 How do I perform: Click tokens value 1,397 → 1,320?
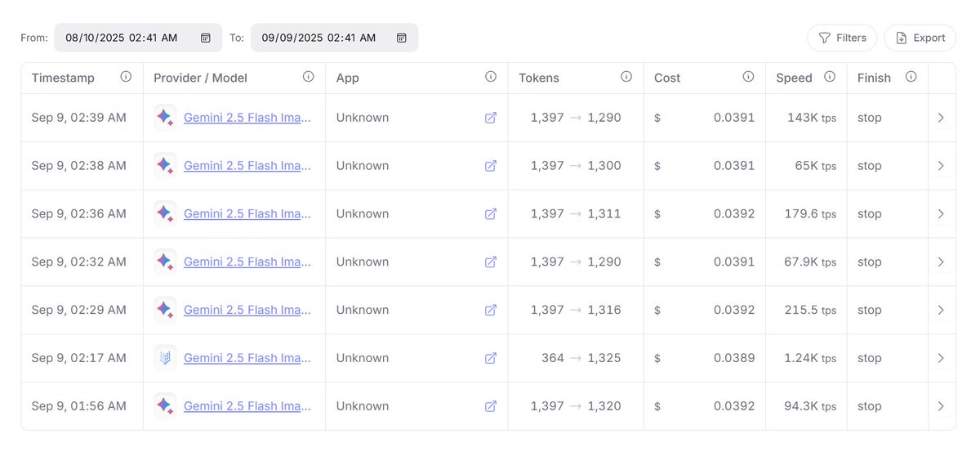click(x=576, y=406)
